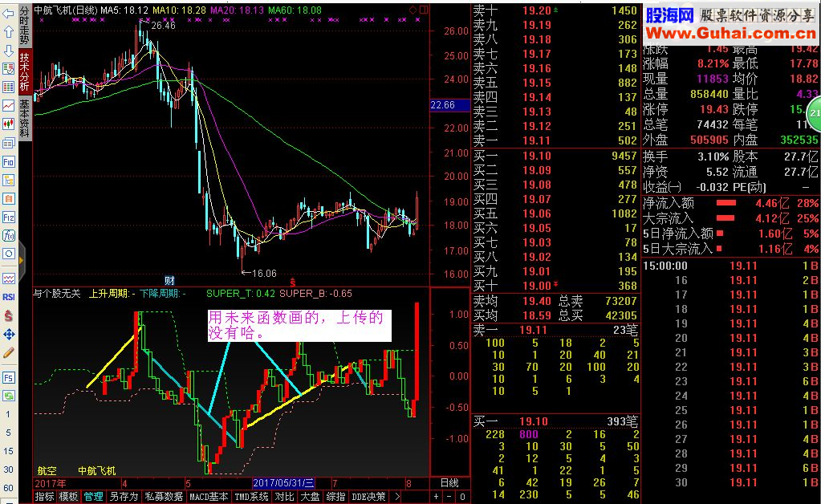
Task: Click the hierarchy tree sidebar icon
Action: click(x=8, y=181)
